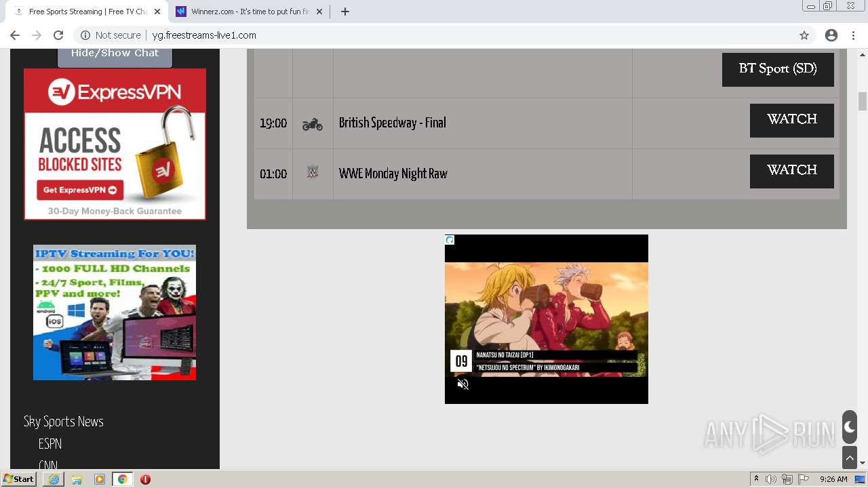Show hidden system tray icons

tap(756, 479)
